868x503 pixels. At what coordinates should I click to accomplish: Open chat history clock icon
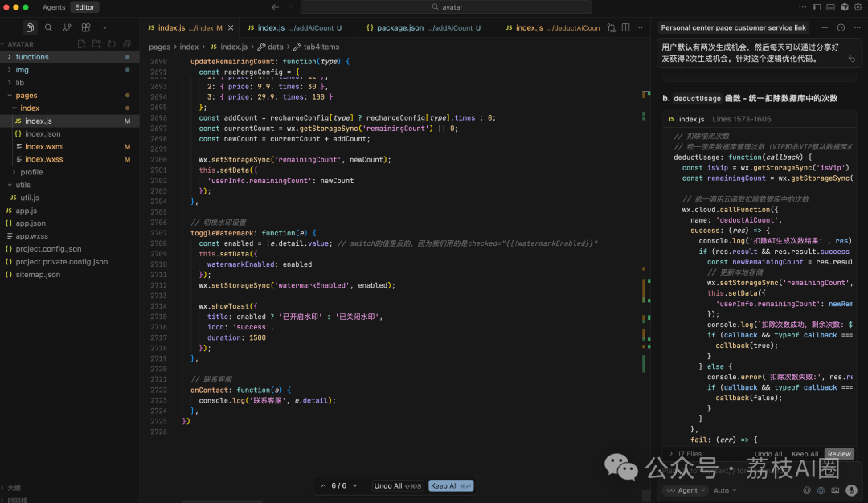[x=841, y=27]
